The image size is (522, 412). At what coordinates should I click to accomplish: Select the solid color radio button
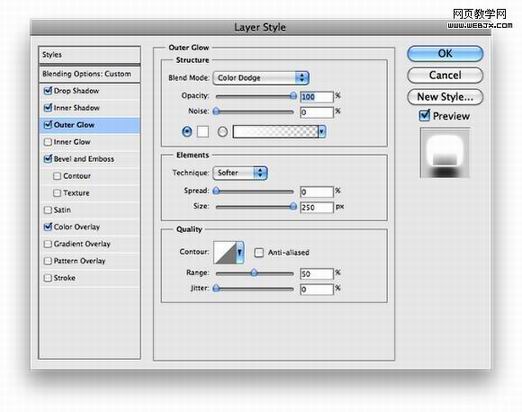pos(187,132)
